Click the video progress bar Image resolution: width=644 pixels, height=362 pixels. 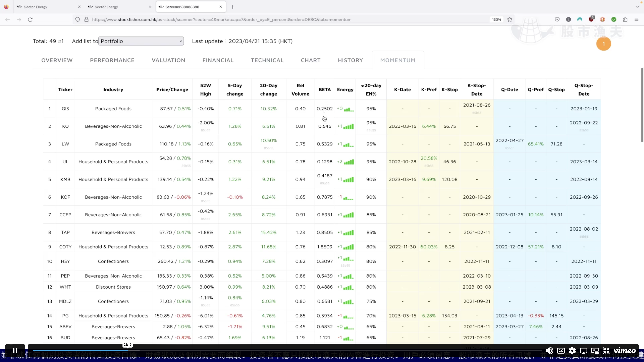pyautogui.click(x=287, y=351)
